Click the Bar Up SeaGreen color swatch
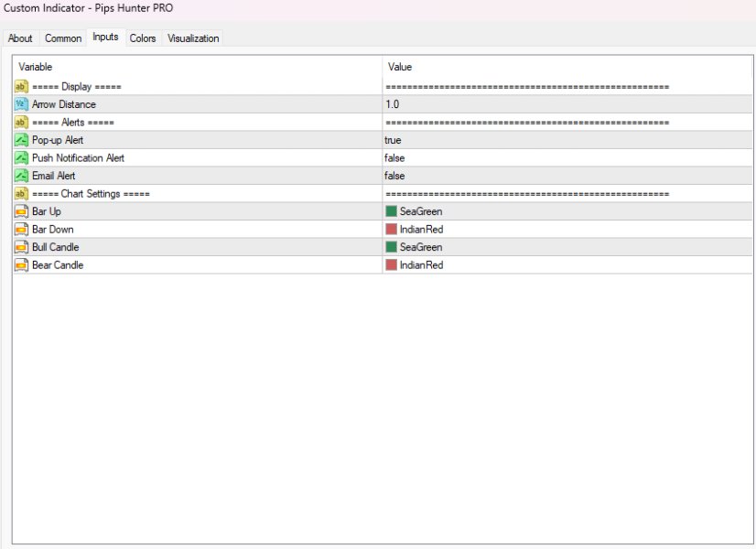This screenshot has width=756, height=549. pyautogui.click(x=391, y=211)
